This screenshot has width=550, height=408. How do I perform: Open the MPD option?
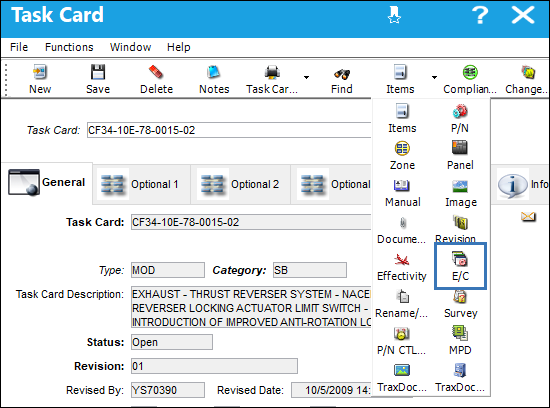coord(460,341)
